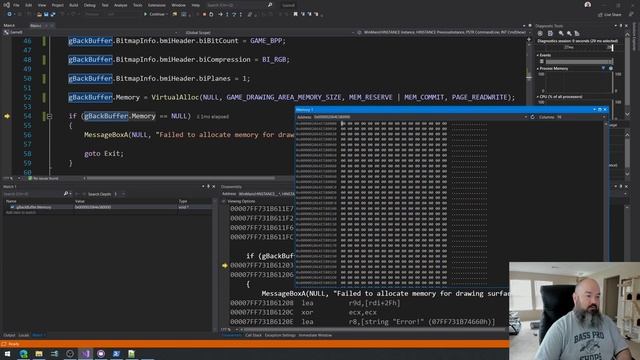The height and width of the screenshot is (360, 640).
Task: Click the red Stop Debugging icon
Action: [x=204, y=14]
